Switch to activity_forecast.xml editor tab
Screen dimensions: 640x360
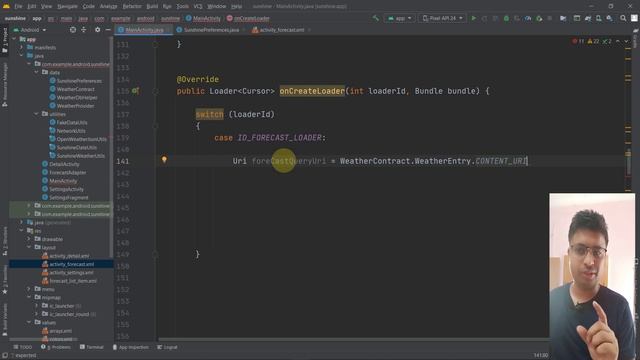[x=282, y=30]
